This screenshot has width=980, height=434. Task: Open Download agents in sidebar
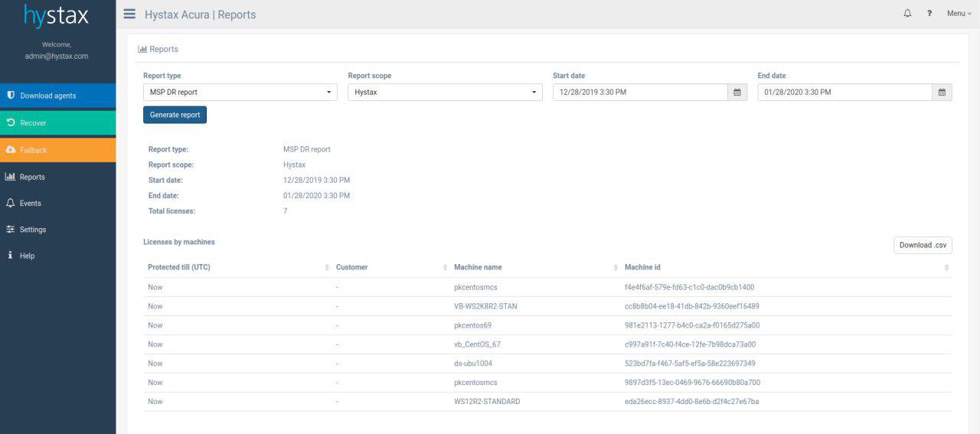[x=58, y=96]
